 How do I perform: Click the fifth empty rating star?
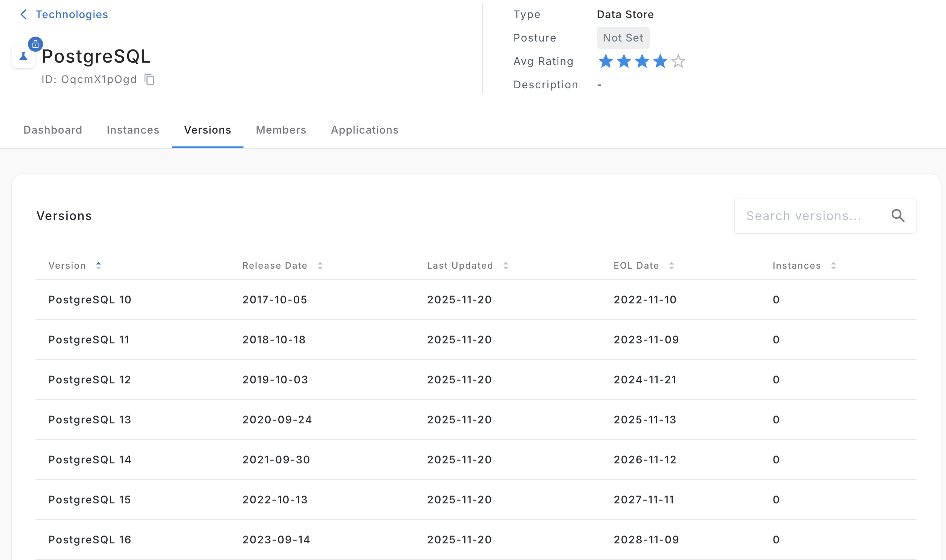coord(678,61)
